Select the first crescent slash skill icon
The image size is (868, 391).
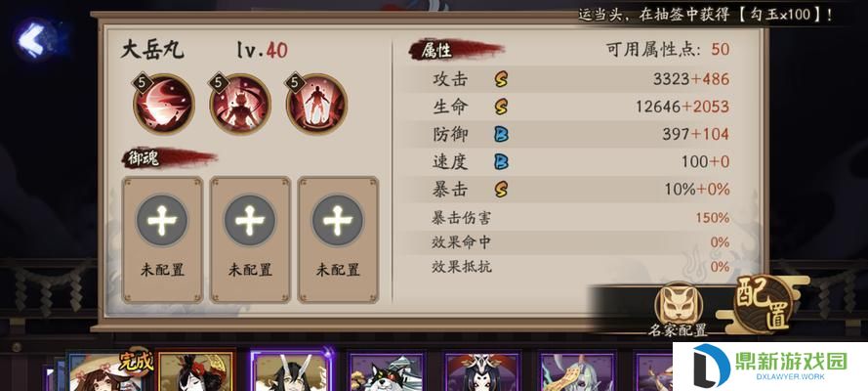tap(164, 105)
